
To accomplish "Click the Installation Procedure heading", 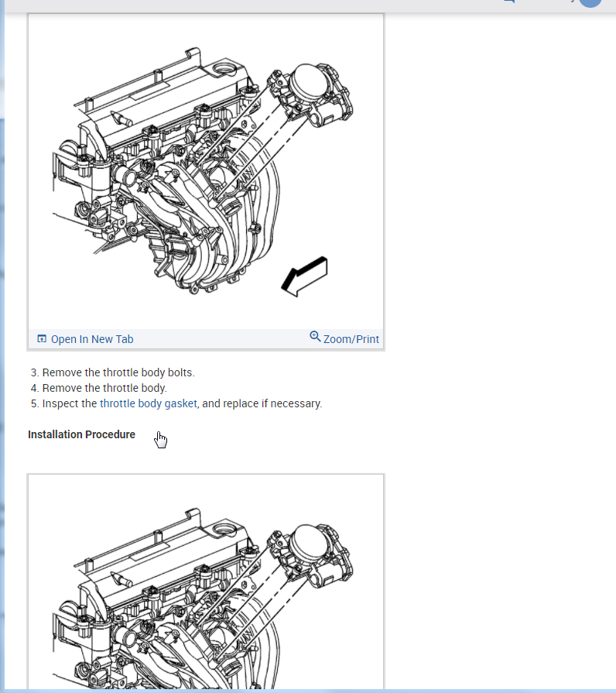I will pyautogui.click(x=82, y=434).
